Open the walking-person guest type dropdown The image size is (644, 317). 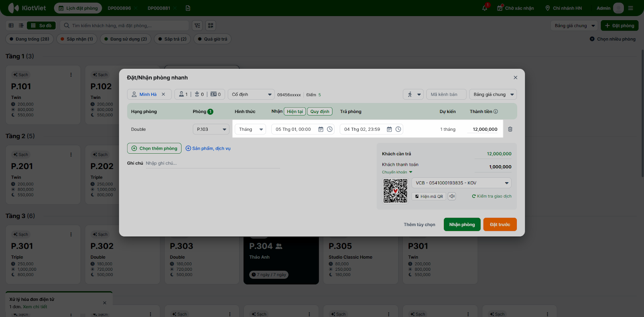[413, 95]
